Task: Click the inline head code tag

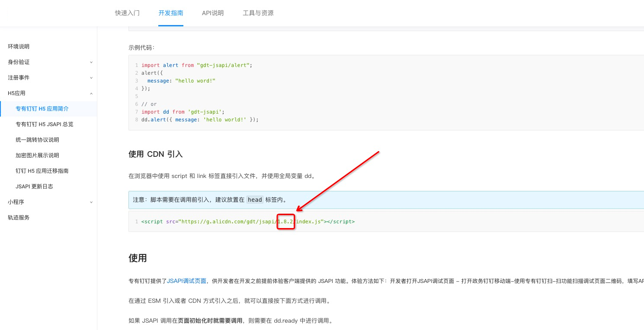Action: pos(255,200)
